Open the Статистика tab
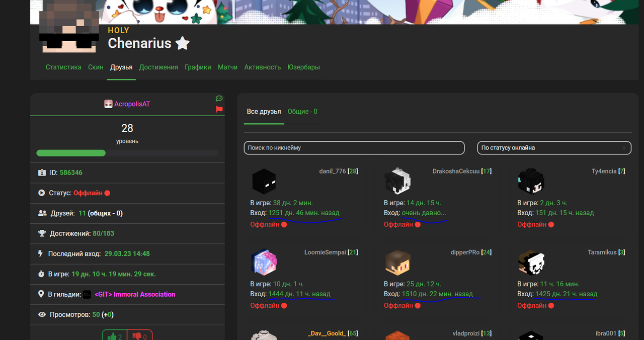The width and height of the screenshot is (644, 340). tap(63, 67)
